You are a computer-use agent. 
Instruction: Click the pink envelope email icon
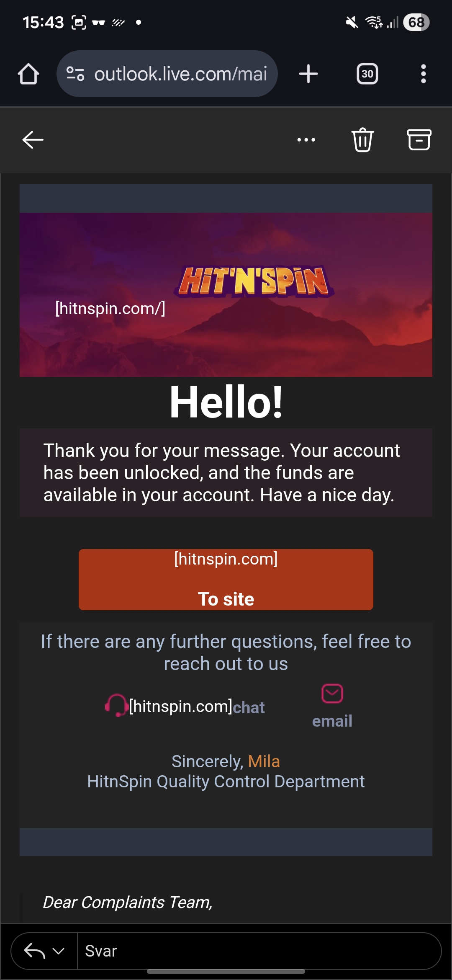[332, 694]
